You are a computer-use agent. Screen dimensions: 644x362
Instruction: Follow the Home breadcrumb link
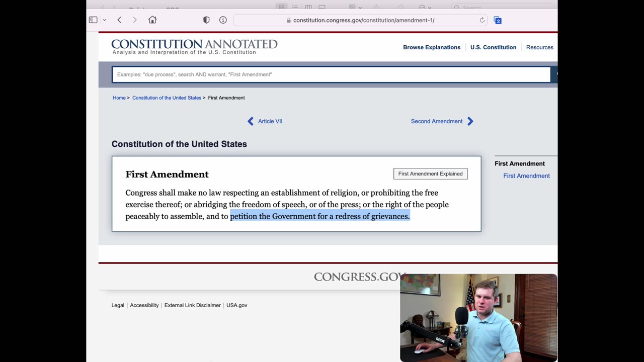[119, 98]
